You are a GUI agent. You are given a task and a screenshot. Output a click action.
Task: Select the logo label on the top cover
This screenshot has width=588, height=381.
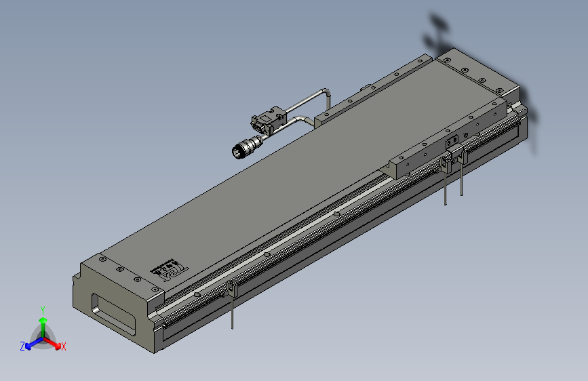coord(169,270)
